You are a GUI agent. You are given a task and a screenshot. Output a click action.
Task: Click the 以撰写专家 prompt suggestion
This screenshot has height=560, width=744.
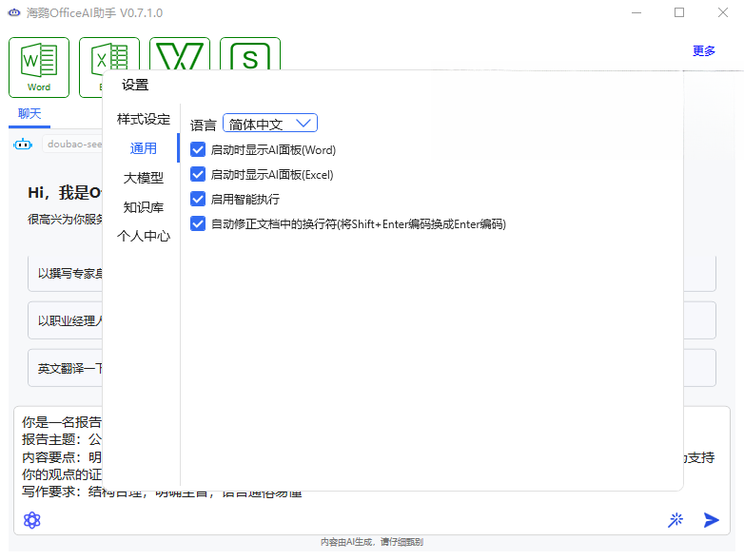click(65, 273)
